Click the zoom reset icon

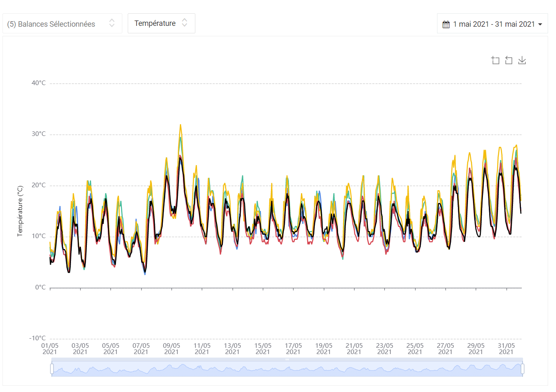[509, 60]
